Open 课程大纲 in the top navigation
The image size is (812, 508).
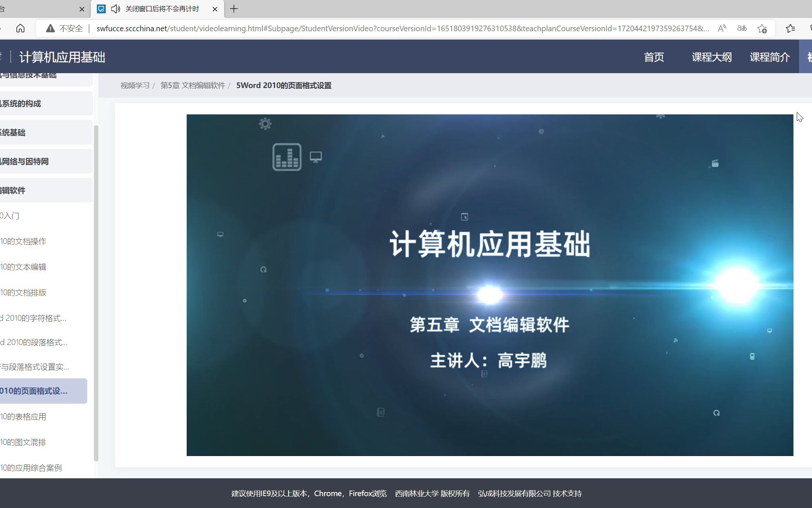pos(711,57)
